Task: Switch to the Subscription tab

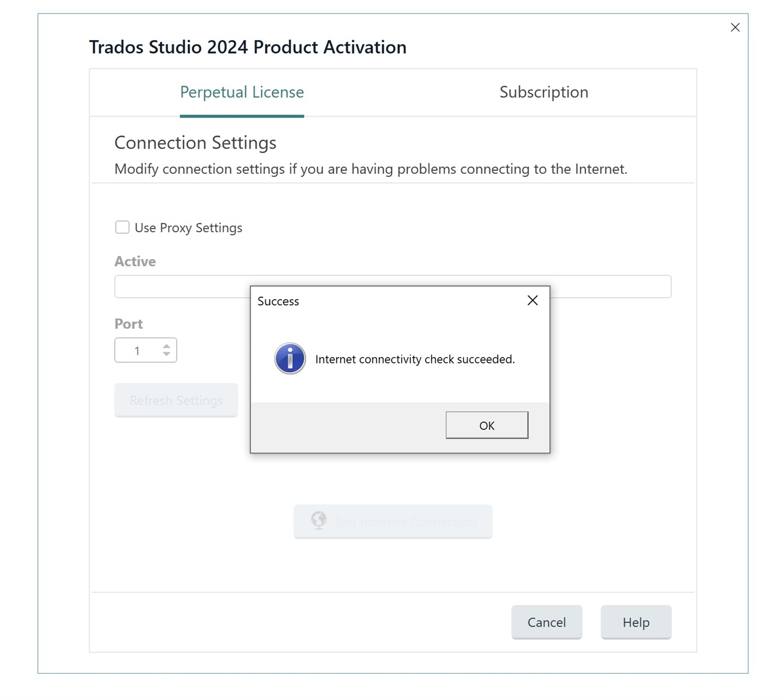Action: tap(543, 92)
